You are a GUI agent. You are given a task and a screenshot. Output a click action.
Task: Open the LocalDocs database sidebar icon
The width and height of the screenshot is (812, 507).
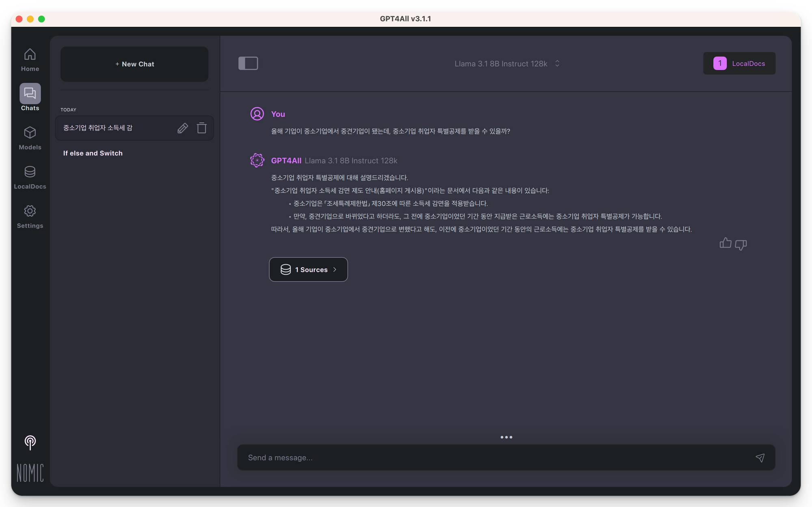30,172
